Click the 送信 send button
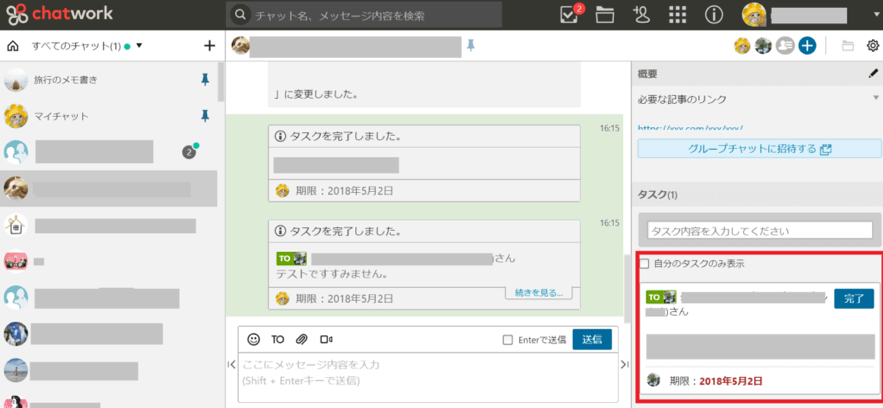Image resolution: width=883 pixels, height=408 pixels. (x=592, y=340)
